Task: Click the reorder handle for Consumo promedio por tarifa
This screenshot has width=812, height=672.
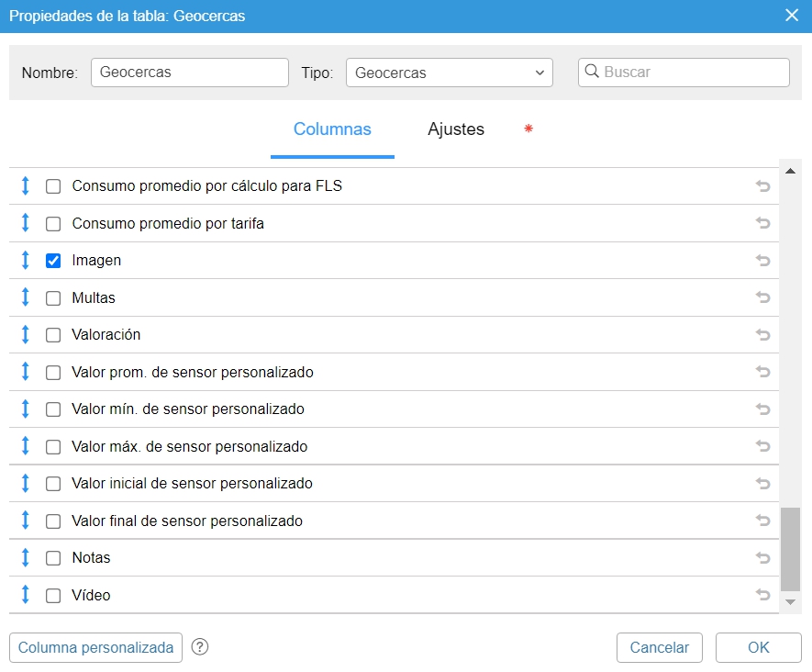Action: pyautogui.click(x=26, y=223)
